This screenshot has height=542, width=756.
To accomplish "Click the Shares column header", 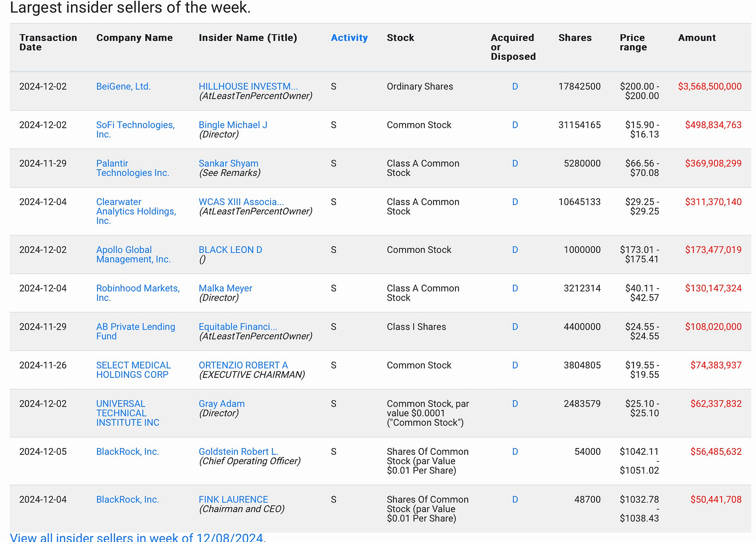I will pos(575,38).
